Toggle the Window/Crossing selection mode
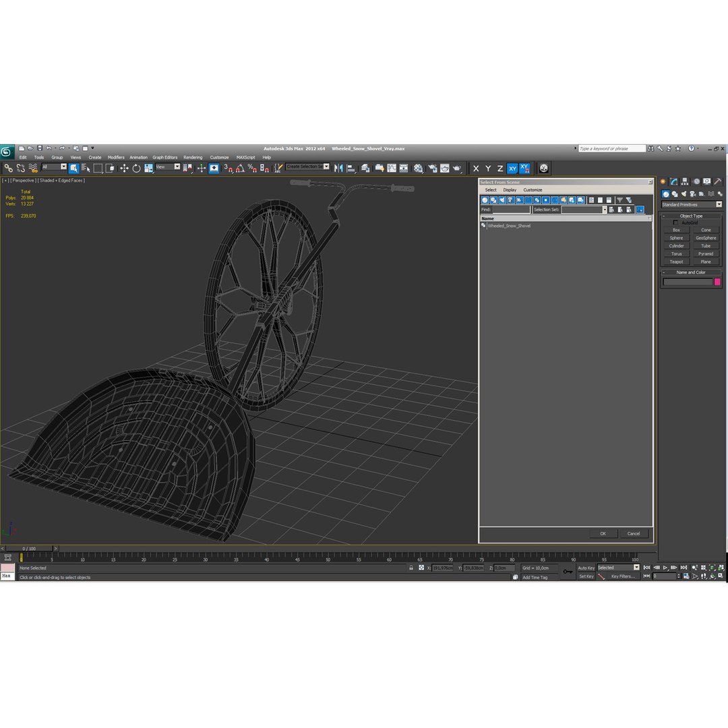728x728 pixels. [x=110, y=168]
